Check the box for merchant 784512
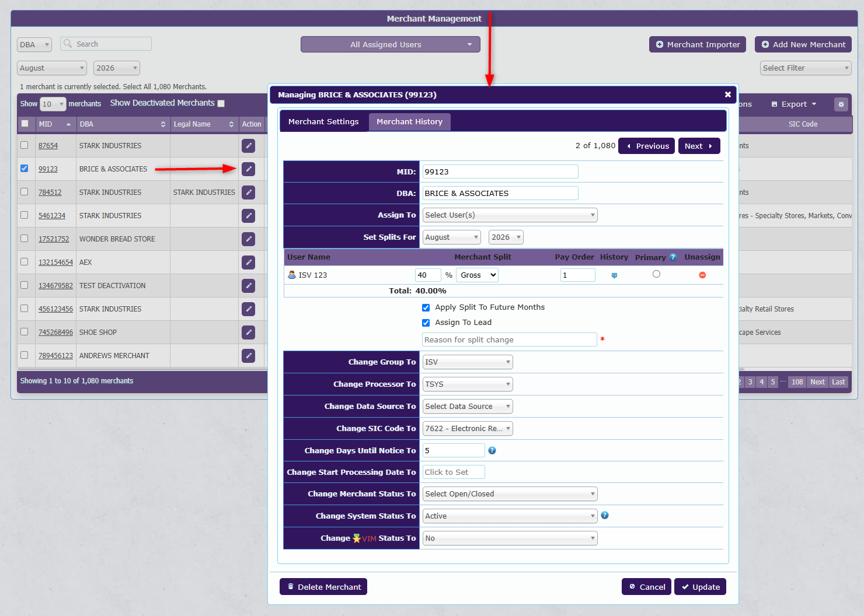The height and width of the screenshot is (616, 864). (x=25, y=192)
